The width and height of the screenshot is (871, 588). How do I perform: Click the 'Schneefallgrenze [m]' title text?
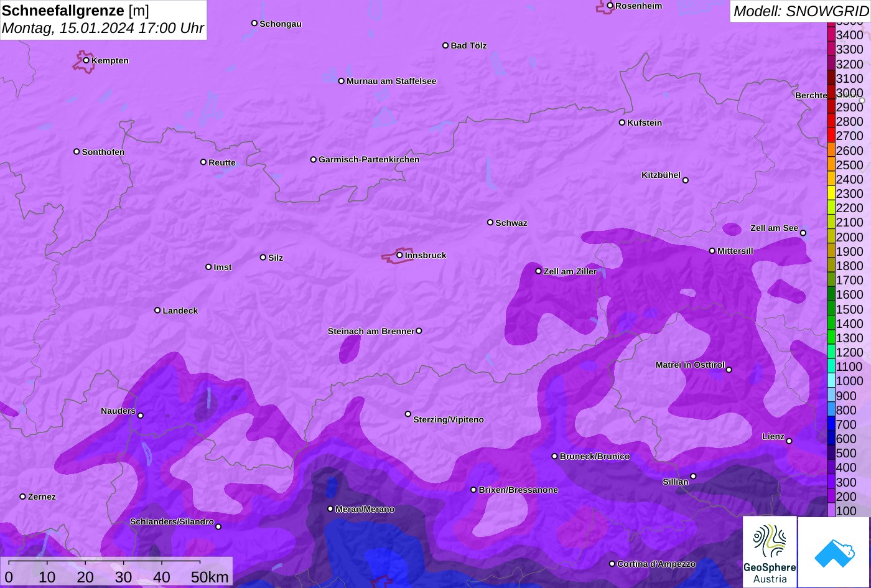pyautogui.click(x=76, y=11)
